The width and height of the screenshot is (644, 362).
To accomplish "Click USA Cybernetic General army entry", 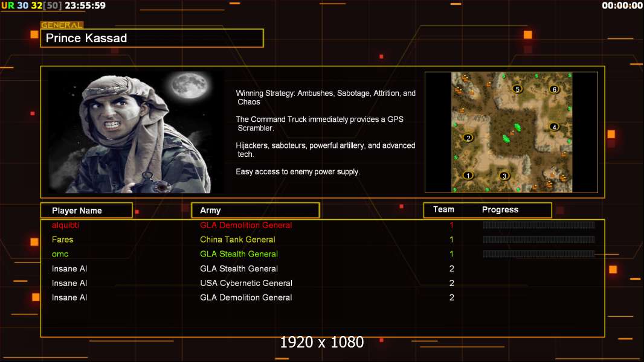I will [x=246, y=283].
